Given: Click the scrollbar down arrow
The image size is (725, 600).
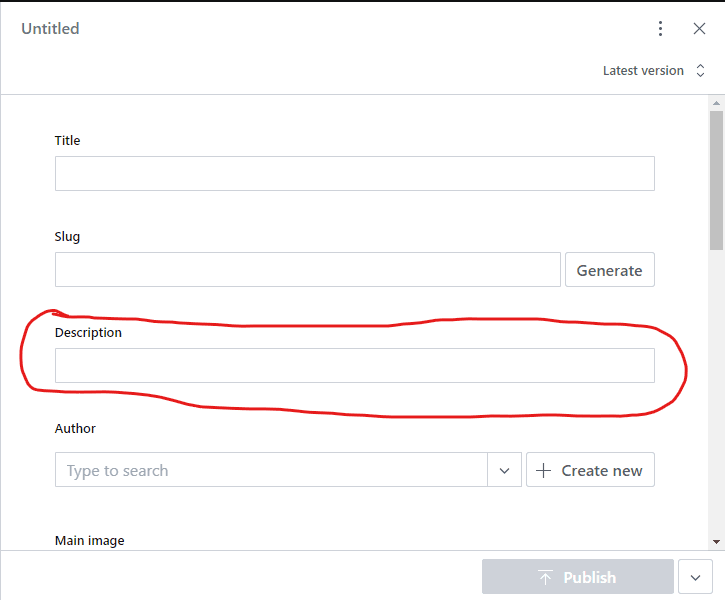Looking at the screenshot, I should pos(716,541).
